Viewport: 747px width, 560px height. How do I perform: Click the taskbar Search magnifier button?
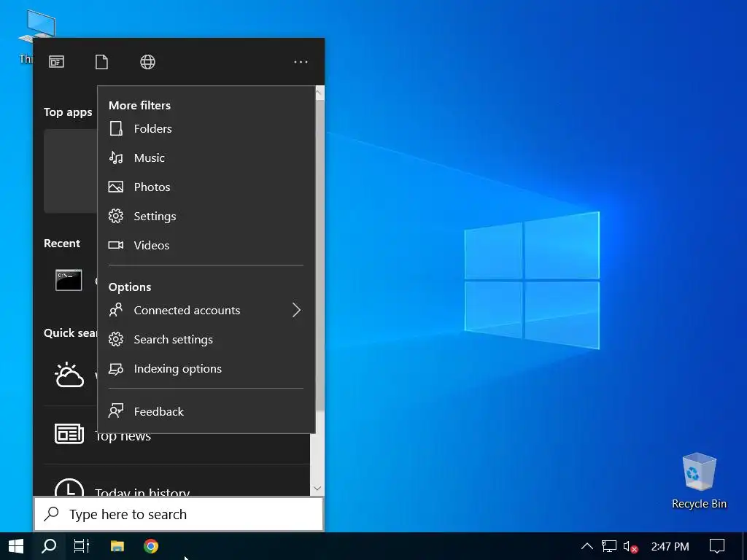click(x=49, y=546)
